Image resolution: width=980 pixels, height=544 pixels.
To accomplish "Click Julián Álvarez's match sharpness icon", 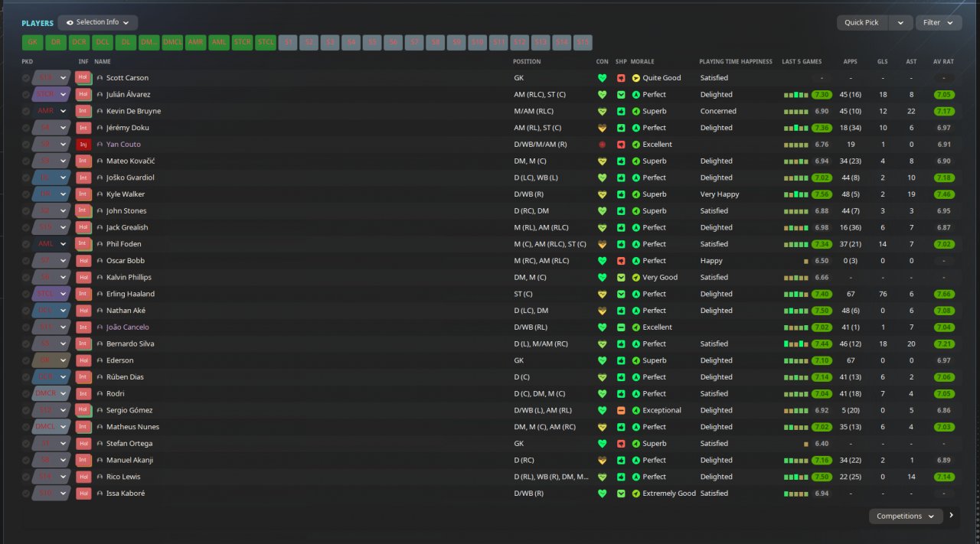I will 621,95.
